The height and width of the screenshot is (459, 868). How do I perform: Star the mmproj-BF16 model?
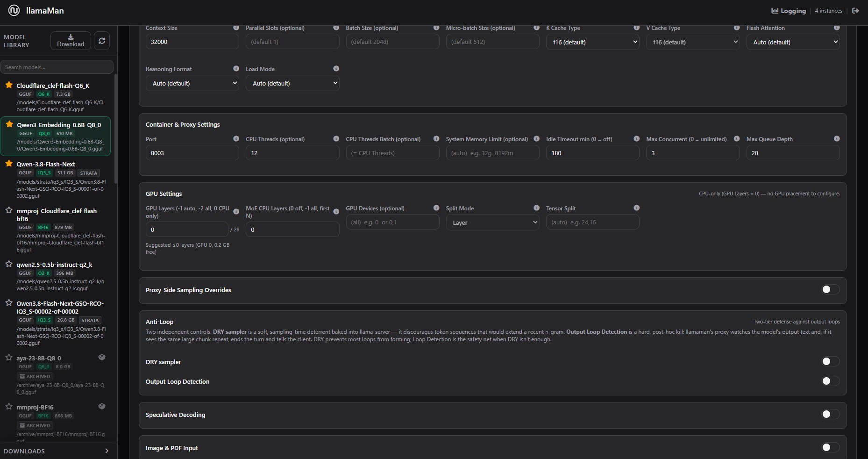click(x=9, y=407)
